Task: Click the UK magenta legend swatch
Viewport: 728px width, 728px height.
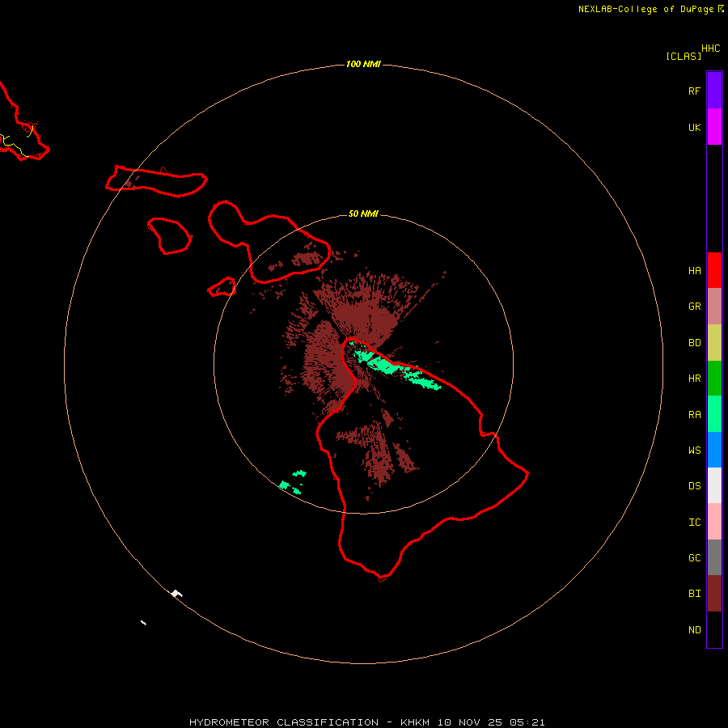Action: (x=714, y=127)
